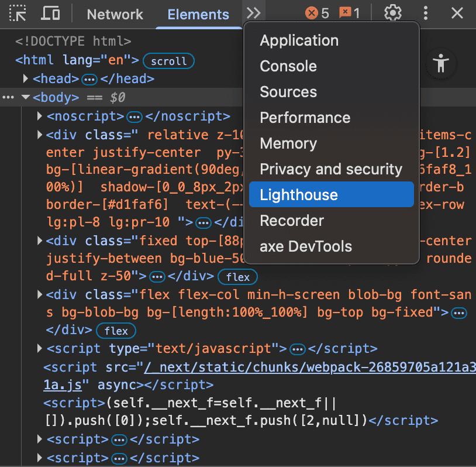Image resolution: width=476 pixels, height=467 pixels.
Task: Expand the head element's ellipsis button
Action: coord(89,79)
